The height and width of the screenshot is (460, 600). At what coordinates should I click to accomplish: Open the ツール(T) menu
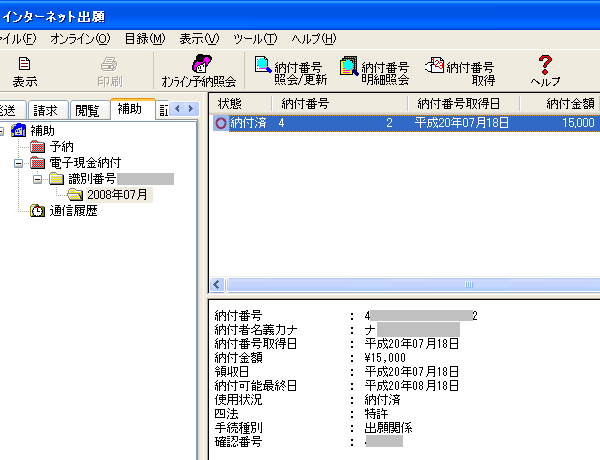pyautogui.click(x=255, y=38)
